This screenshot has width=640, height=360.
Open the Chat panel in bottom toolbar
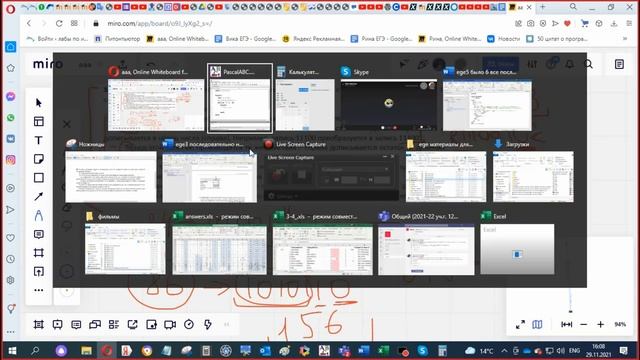pos(95,324)
